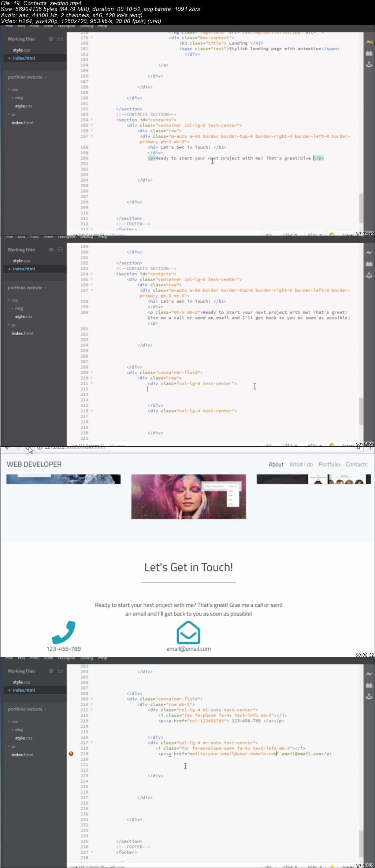Open Working Files gear settings in 00:08:42 frame
Viewport: 375px width, 868px height.
click(51, 671)
